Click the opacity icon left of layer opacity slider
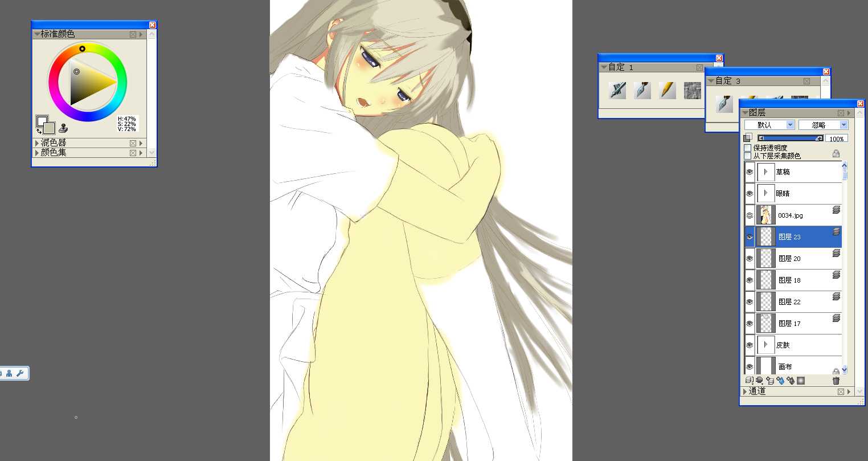 [x=748, y=138]
